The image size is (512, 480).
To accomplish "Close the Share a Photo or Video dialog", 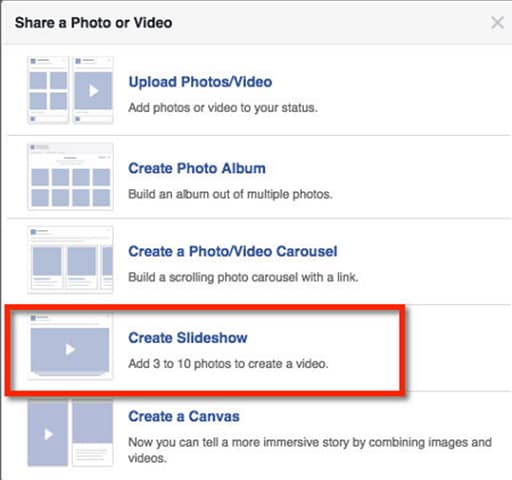I will (x=497, y=23).
